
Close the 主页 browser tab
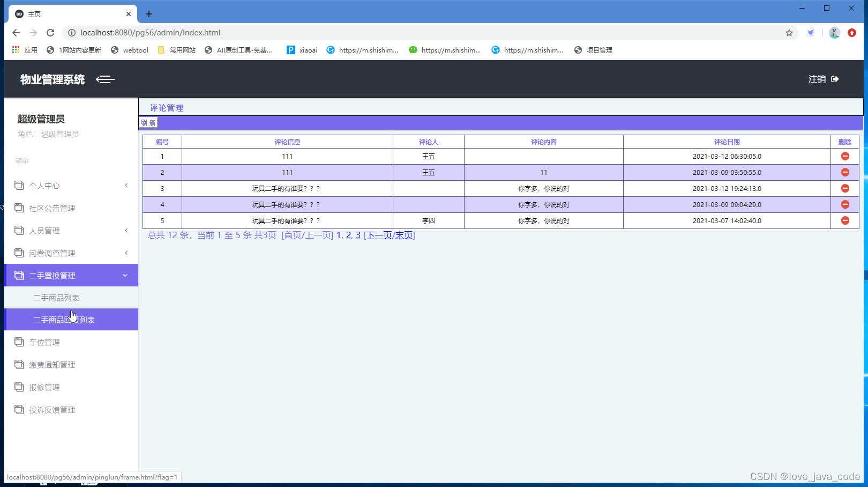pyautogui.click(x=129, y=14)
